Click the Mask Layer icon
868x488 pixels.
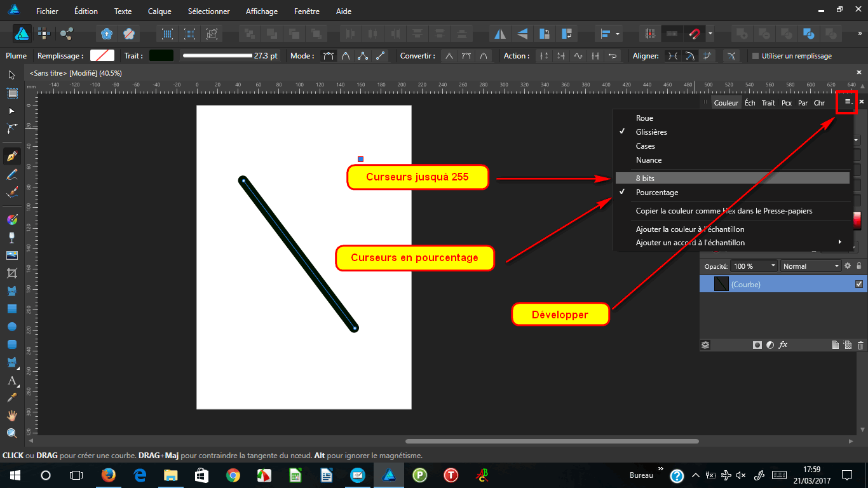click(x=757, y=345)
